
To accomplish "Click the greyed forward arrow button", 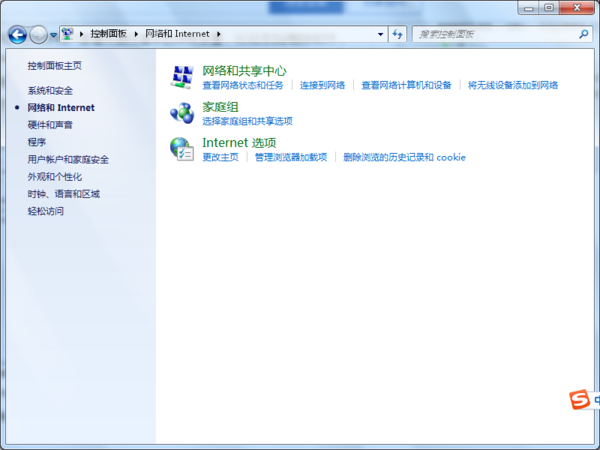I will pyautogui.click(x=38, y=35).
